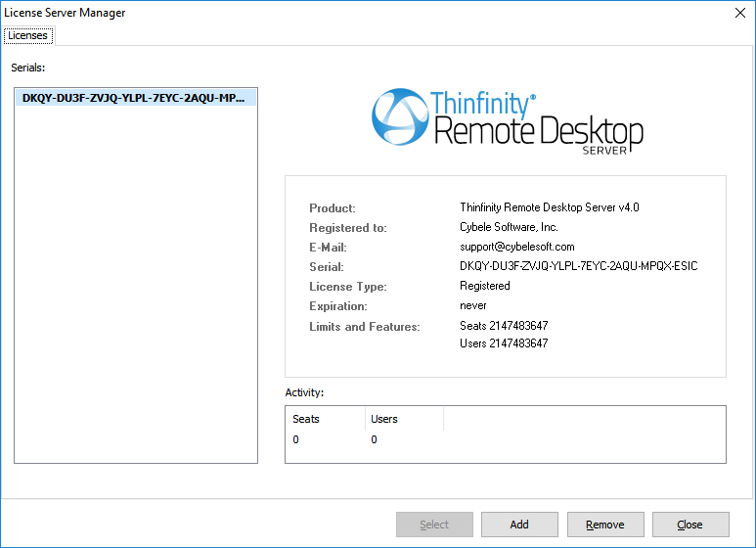
Task: Click the Expiration value never
Action: click(x=473, y=305)
